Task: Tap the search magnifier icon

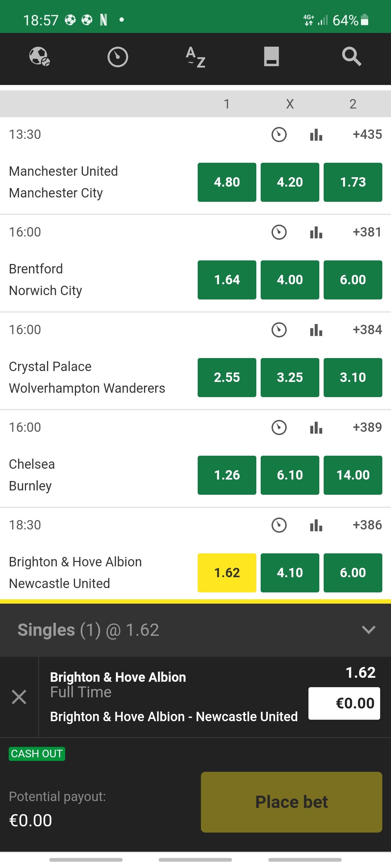Action: coord(351,57)
